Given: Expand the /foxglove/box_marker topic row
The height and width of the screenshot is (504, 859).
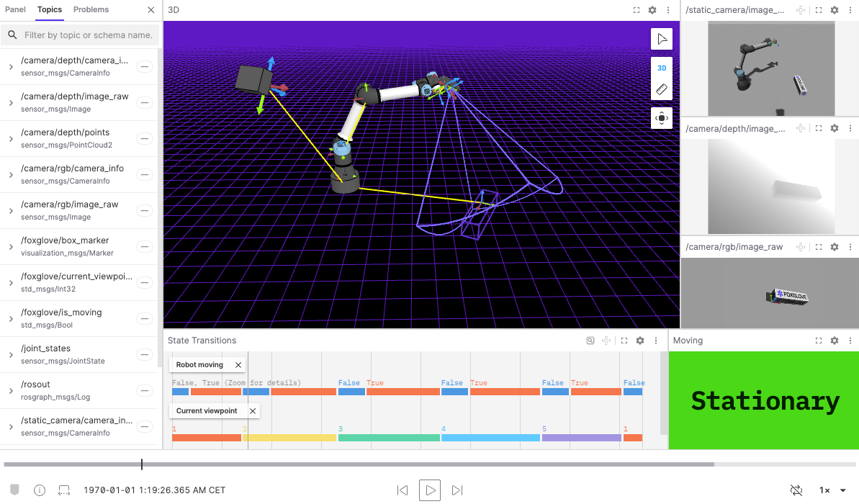Looking at the screenshot, I should (11, 247).
